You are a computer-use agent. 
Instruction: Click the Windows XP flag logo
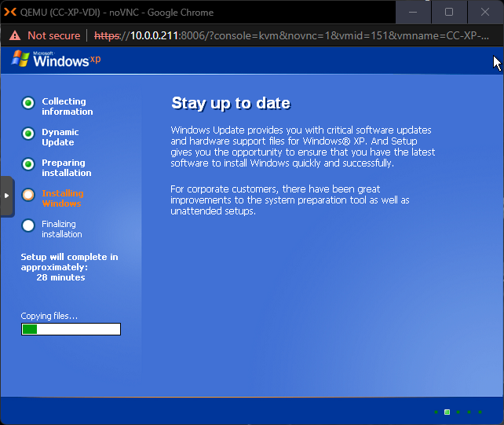click(20, 59)
